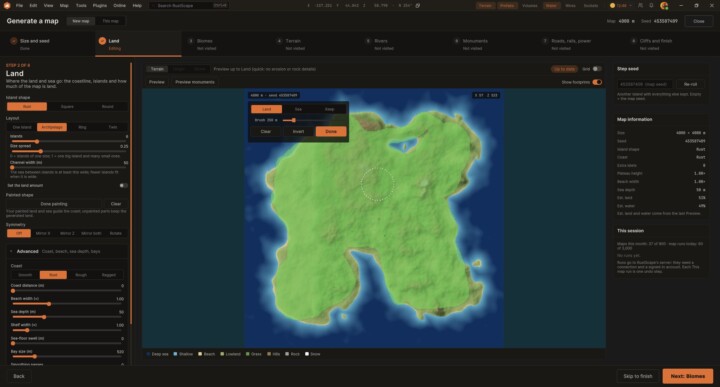Click the Preview monuments button
Viewport: 720px width, 387px height.
coord(195,82)
